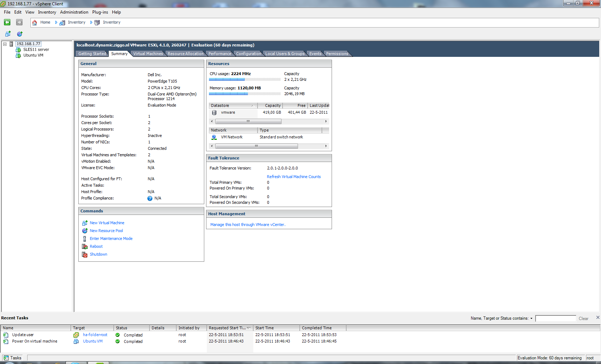Screen dimensions: 601x364
Task: Open the Resource Allocation tab
Action: (x=185, y=54)
